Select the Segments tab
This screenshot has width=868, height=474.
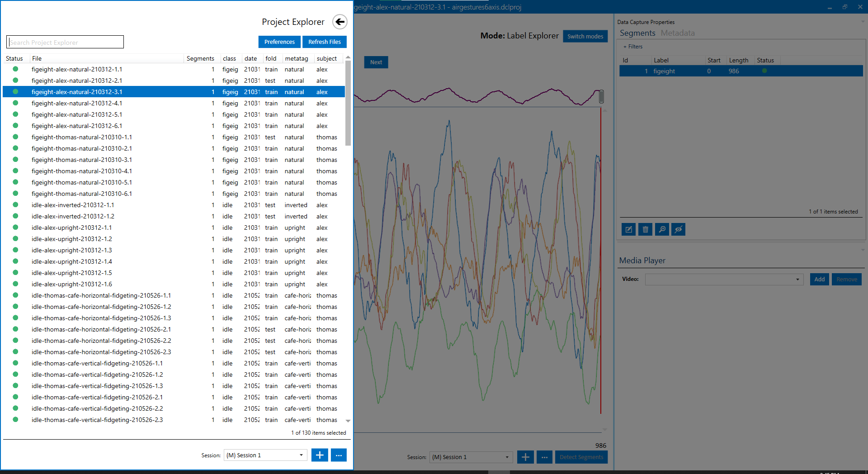637,33
